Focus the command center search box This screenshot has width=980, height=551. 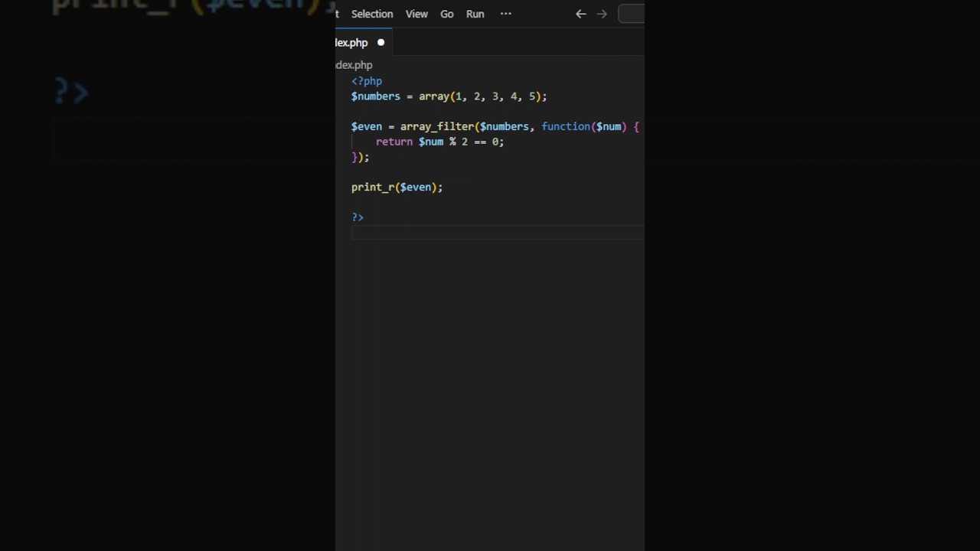632,14
